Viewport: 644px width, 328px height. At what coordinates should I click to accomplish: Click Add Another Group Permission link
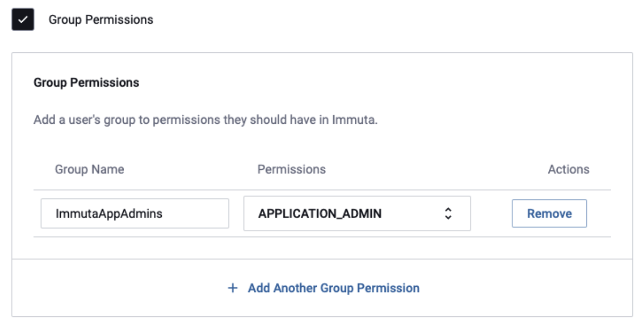click(x=333, y=288)
